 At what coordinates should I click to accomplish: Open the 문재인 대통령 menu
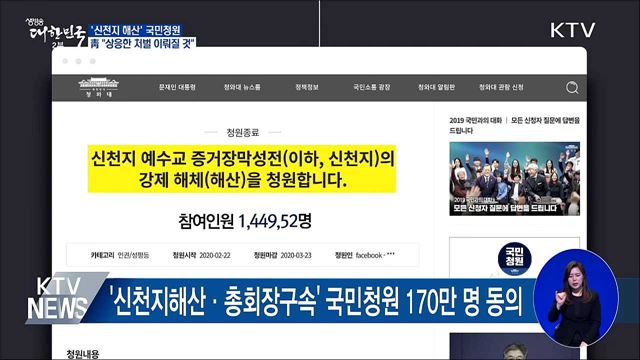[177, 87]
